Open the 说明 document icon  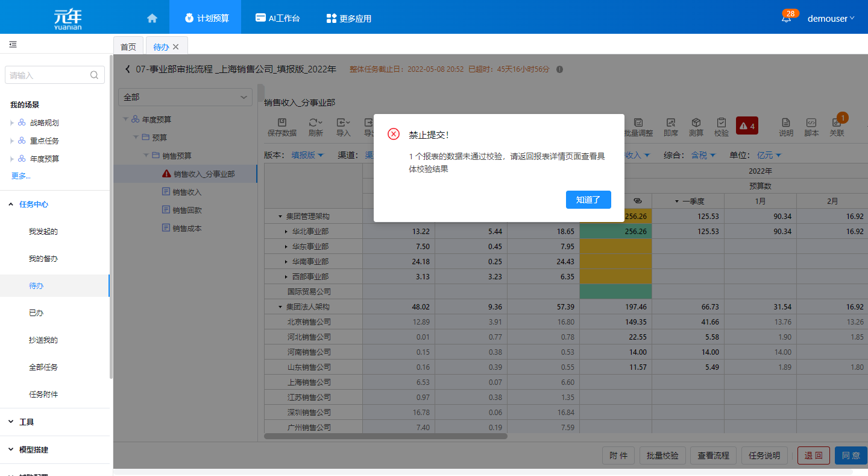[785, 127]
